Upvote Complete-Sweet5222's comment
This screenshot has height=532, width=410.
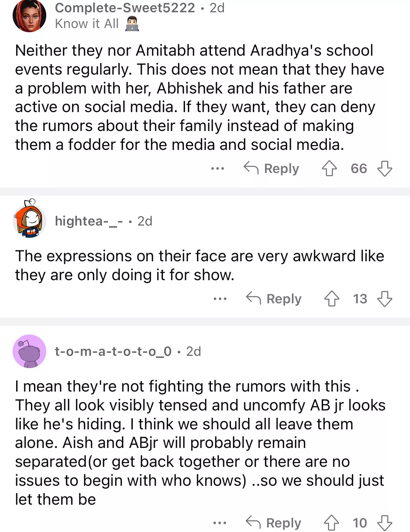tap(329, 168)
